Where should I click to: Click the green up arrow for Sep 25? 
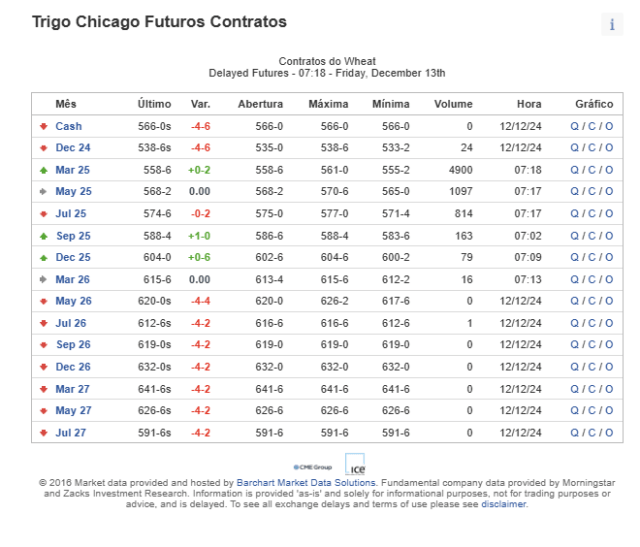(44, 236)
